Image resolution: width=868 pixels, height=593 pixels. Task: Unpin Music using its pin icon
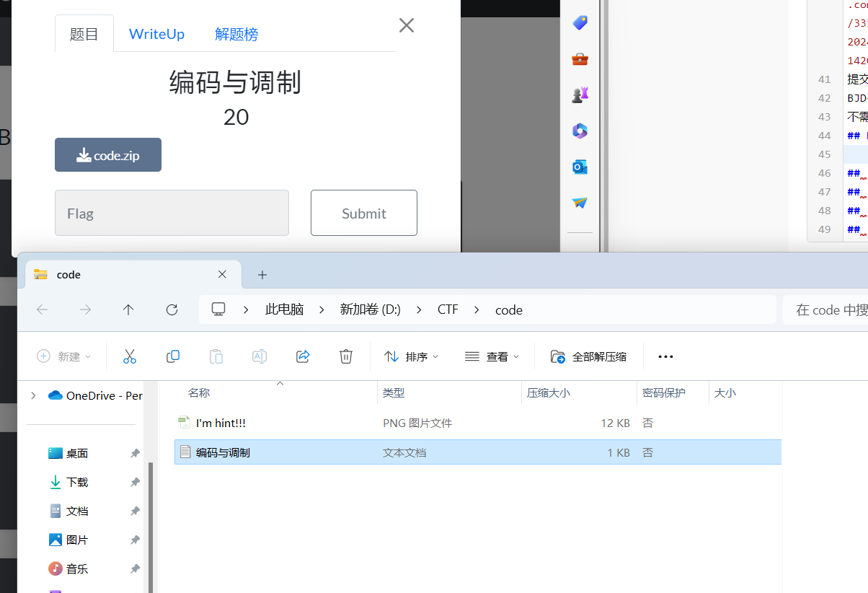[135, 568]
